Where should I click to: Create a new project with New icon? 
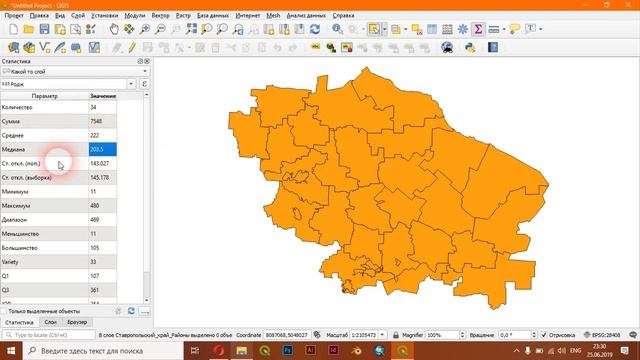point(13,29)
